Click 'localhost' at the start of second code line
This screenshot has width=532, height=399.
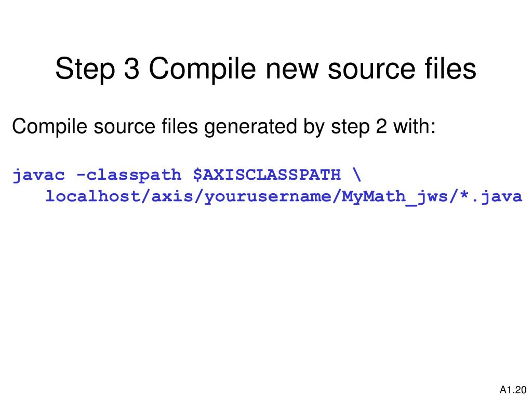point(92,196)
